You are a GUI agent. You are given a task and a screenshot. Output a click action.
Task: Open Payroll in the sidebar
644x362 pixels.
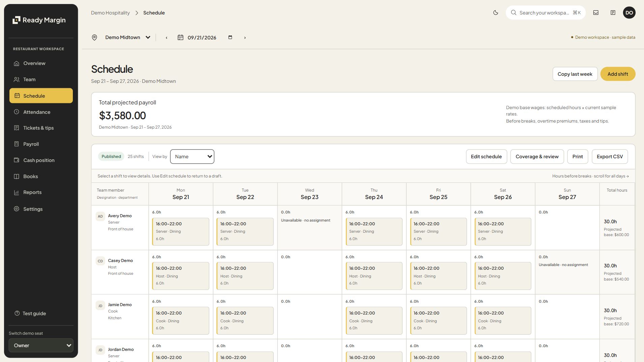click(41, 144)
